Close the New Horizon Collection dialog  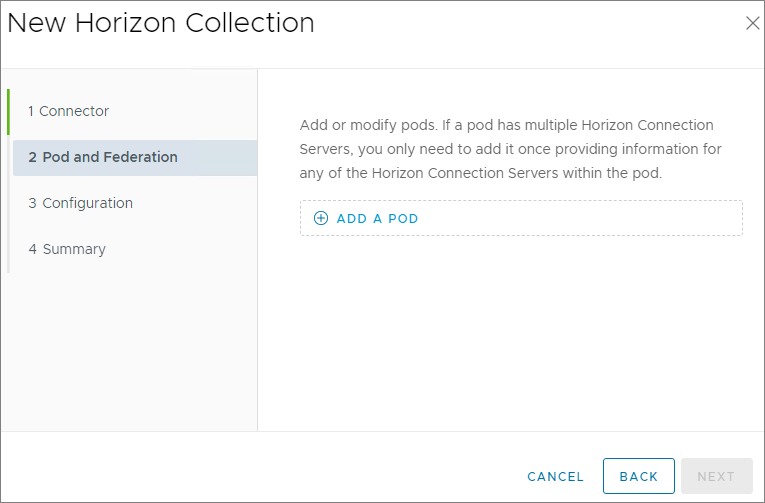752,23
